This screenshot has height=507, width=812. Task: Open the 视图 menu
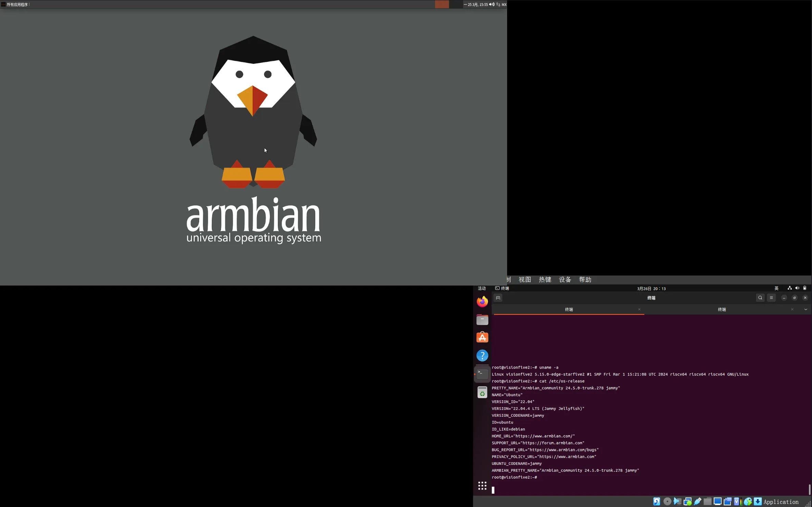click(525, 280)
